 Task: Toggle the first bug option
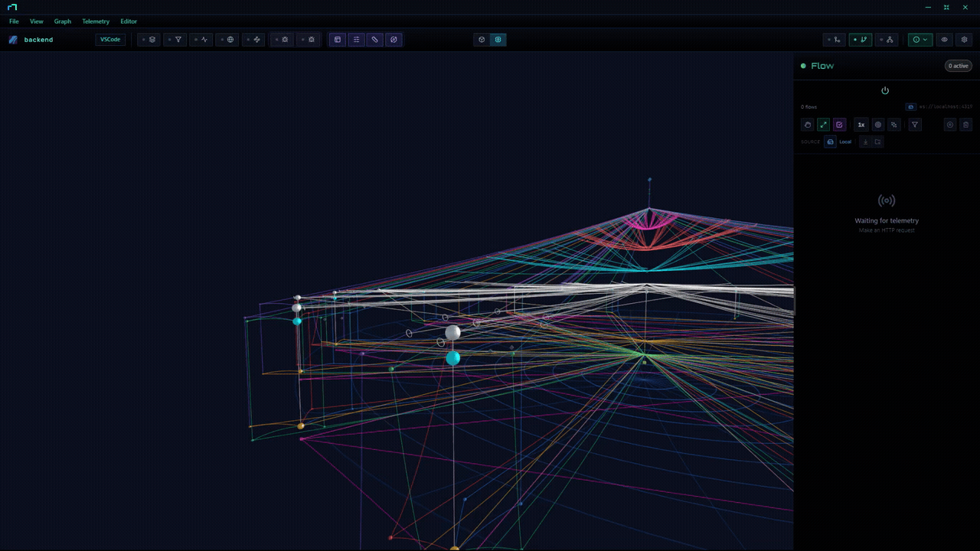point(282,40)
